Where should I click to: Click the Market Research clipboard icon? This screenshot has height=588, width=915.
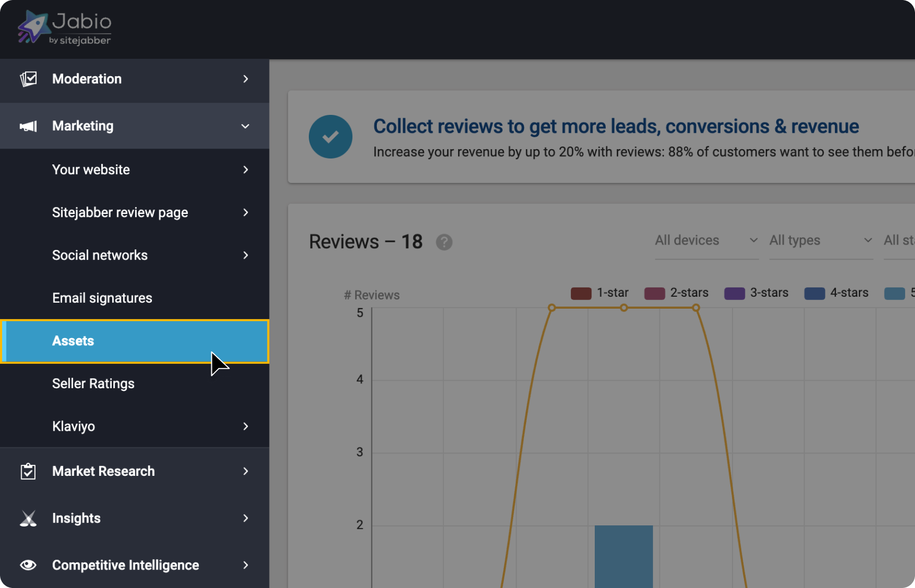28,471
